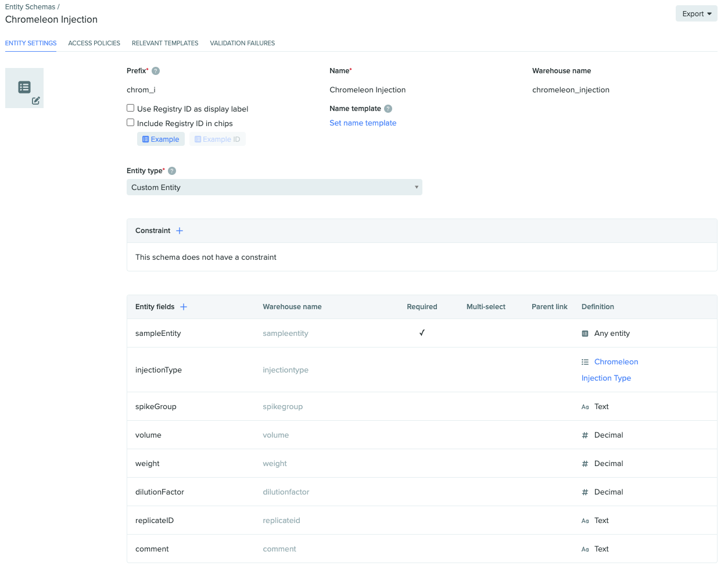Add a constraint with the plus icon
The width and height of the screenshot is (728, 573).
point(180,231)
